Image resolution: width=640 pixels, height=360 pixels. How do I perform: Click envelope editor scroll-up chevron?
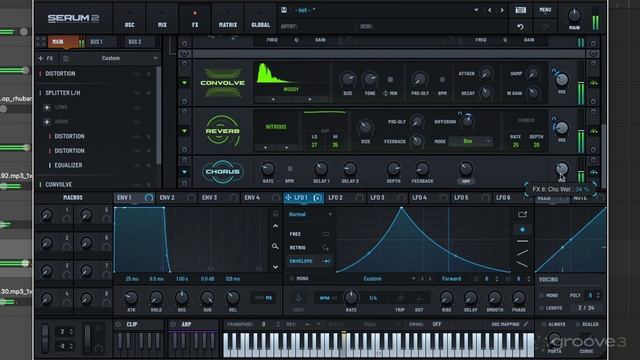tap(276, 226)
